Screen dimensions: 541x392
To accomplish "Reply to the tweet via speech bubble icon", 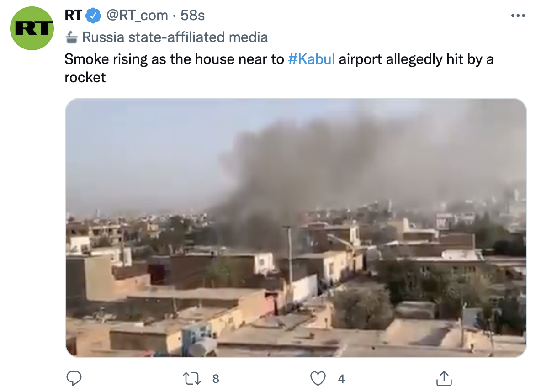I will [x=74, y=378].
